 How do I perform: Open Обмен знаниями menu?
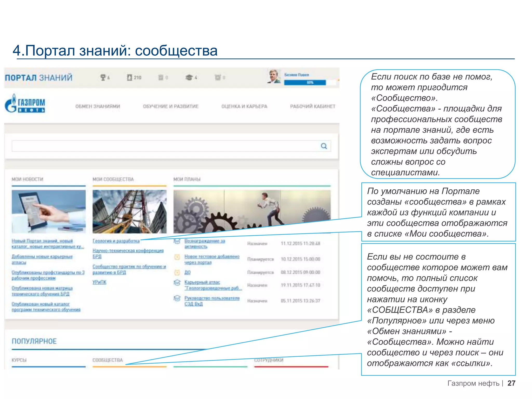click(98, 106)
